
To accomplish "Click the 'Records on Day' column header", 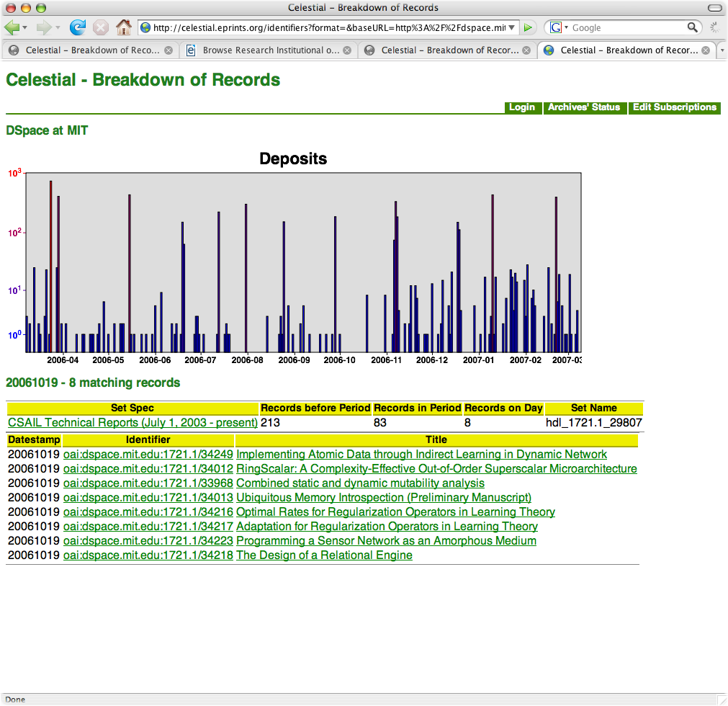I will pos(504,408).
